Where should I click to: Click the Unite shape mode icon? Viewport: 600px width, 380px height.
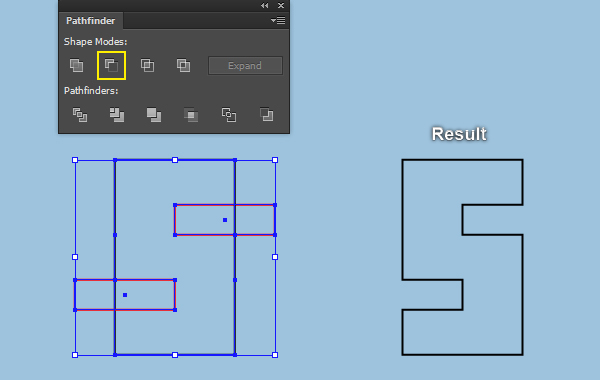click(x=77, y=65)
